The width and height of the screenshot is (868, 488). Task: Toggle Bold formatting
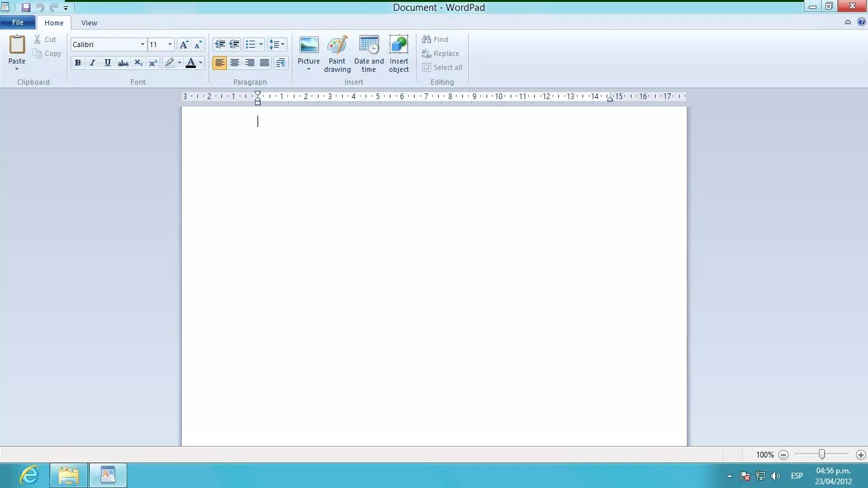point(78,63)
